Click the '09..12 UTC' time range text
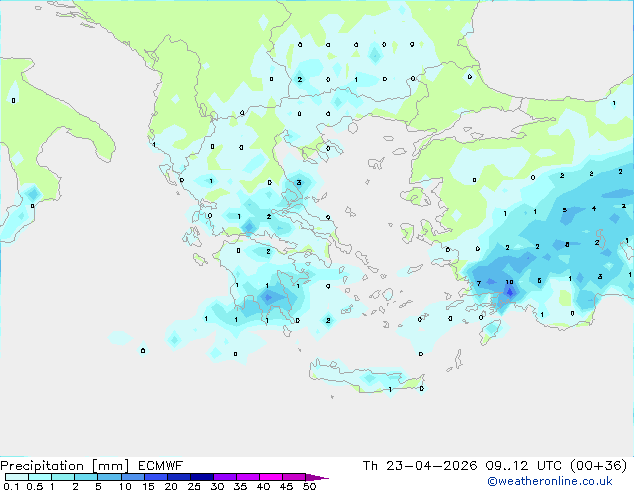Screen dimensions: 634x490 pos(524,466)
